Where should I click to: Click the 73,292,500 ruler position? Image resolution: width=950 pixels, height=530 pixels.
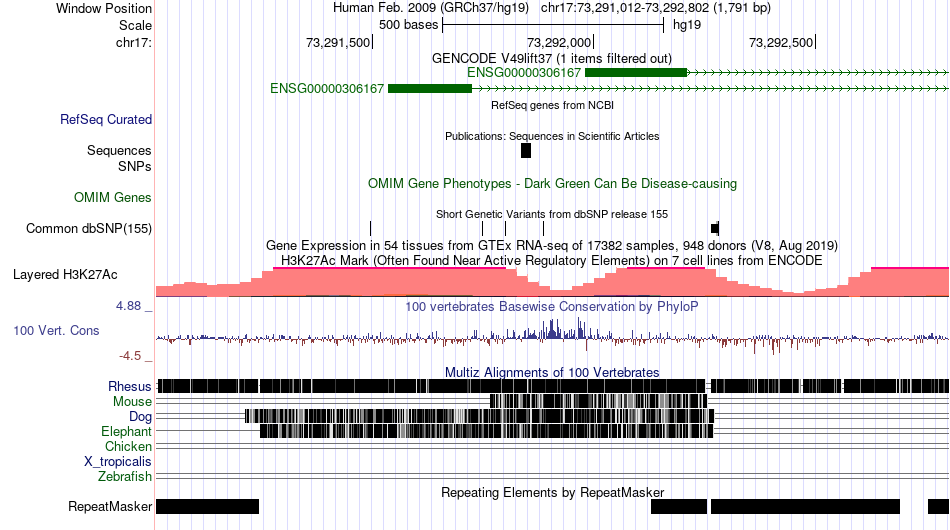coord(782,42)
